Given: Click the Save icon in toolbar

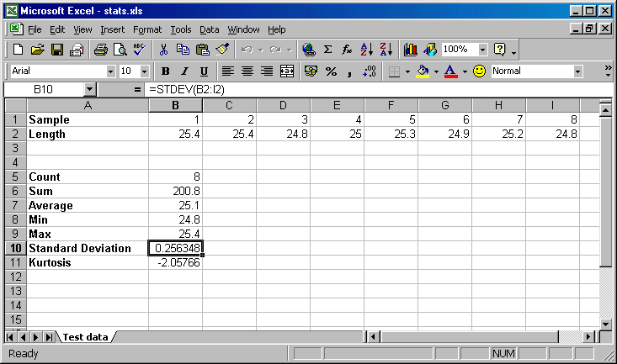Looking at the screenshot, I should (57, 50).
